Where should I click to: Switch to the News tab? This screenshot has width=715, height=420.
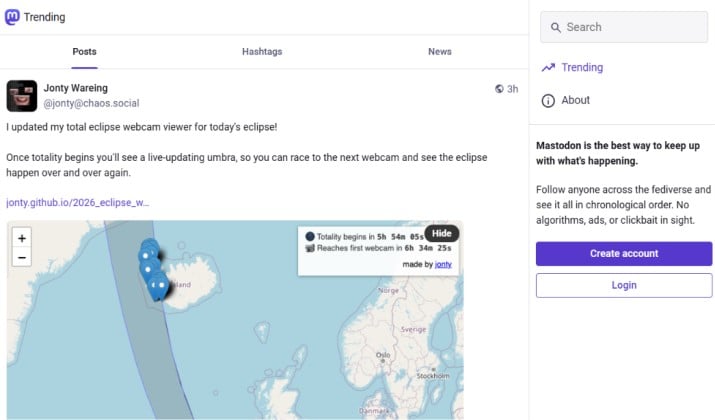(440, 52)
